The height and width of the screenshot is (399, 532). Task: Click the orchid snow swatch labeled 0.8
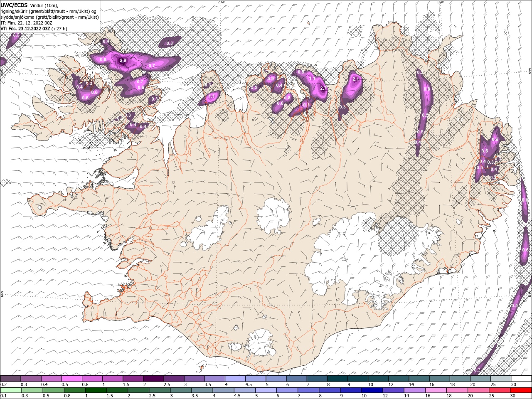tap(93, 379)
